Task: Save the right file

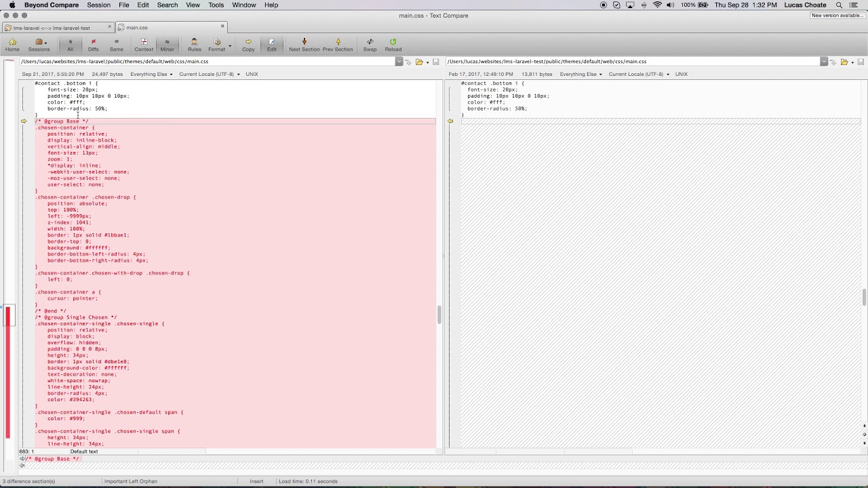Action: tap(861, 62)
